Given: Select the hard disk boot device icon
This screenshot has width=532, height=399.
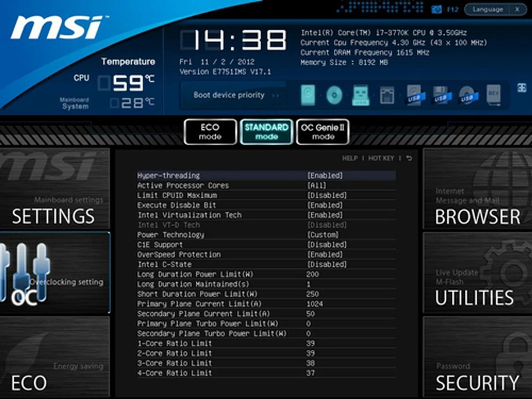Looking at the screenshot, I should [x=307, y=95].
